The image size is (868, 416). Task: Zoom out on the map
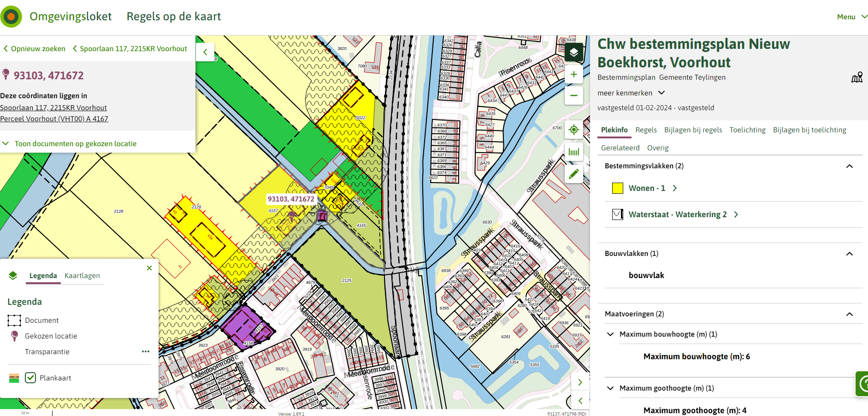pos(573,96)
